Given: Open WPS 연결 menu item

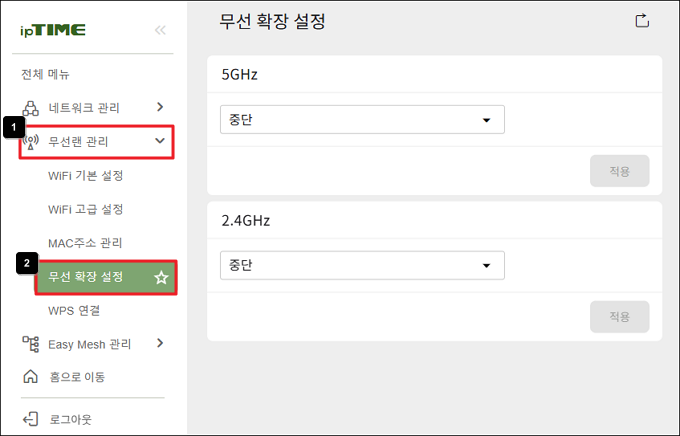Looking at the screenshot, I should point(74,311).
